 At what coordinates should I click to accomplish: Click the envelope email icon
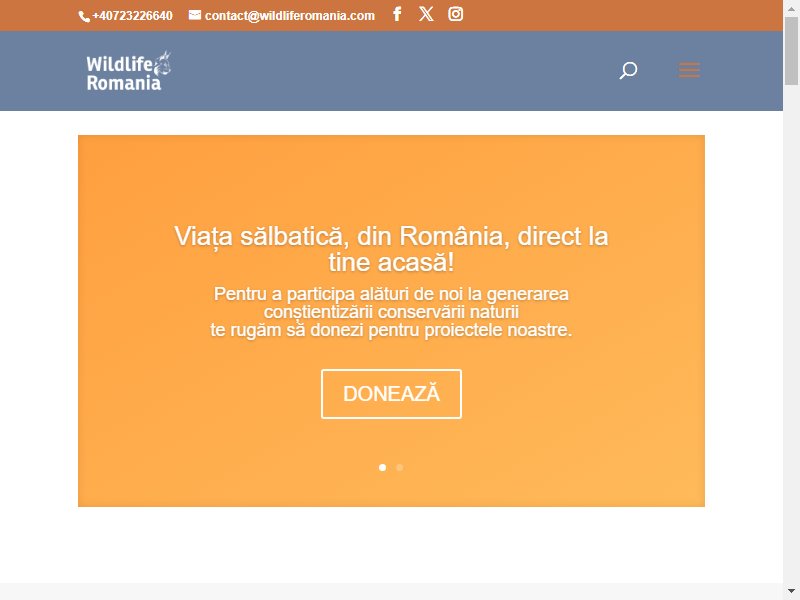coord(195,15)
